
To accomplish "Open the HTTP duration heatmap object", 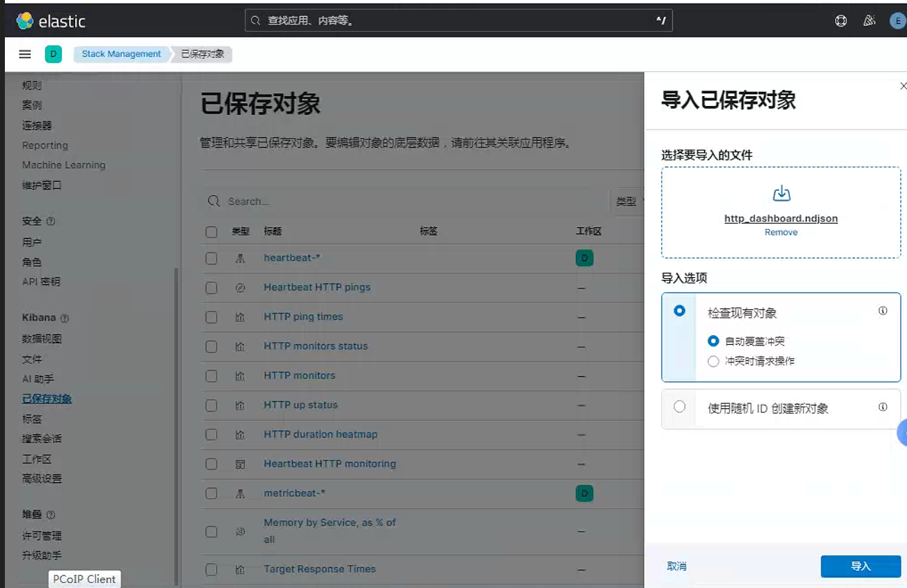I will tap(321, 434).
